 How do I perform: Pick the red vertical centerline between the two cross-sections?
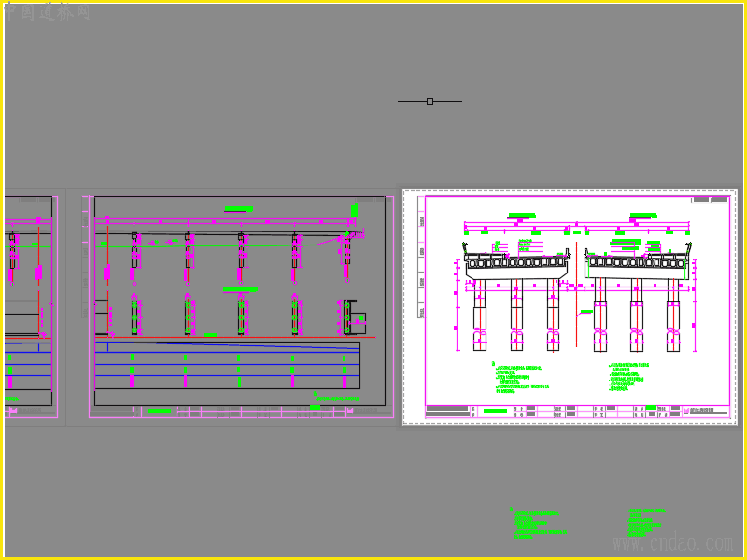pyautogui.click(x=576, y=294)
